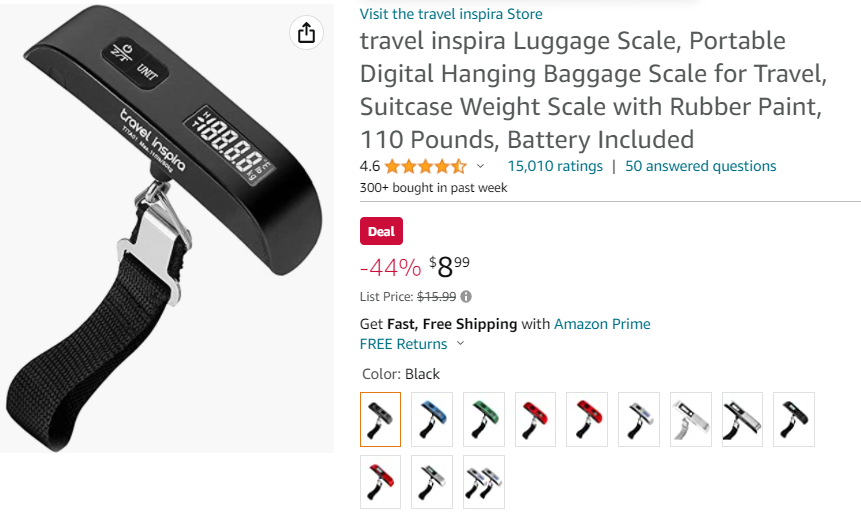Expand the FREE Returns dropdown arrow

461,344
